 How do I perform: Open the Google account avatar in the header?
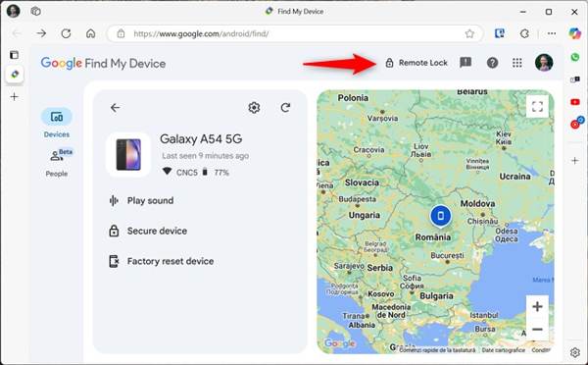pos(544,63)
